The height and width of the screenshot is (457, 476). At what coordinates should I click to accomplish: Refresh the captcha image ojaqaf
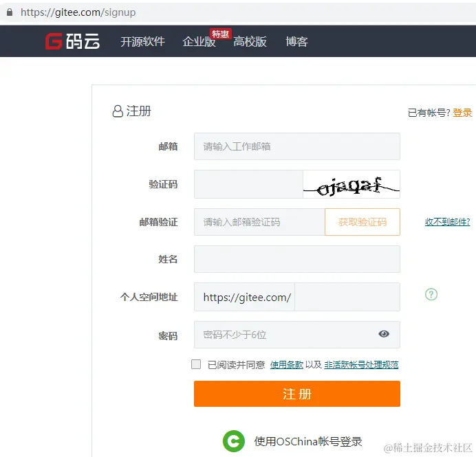[x=351, y=184]
